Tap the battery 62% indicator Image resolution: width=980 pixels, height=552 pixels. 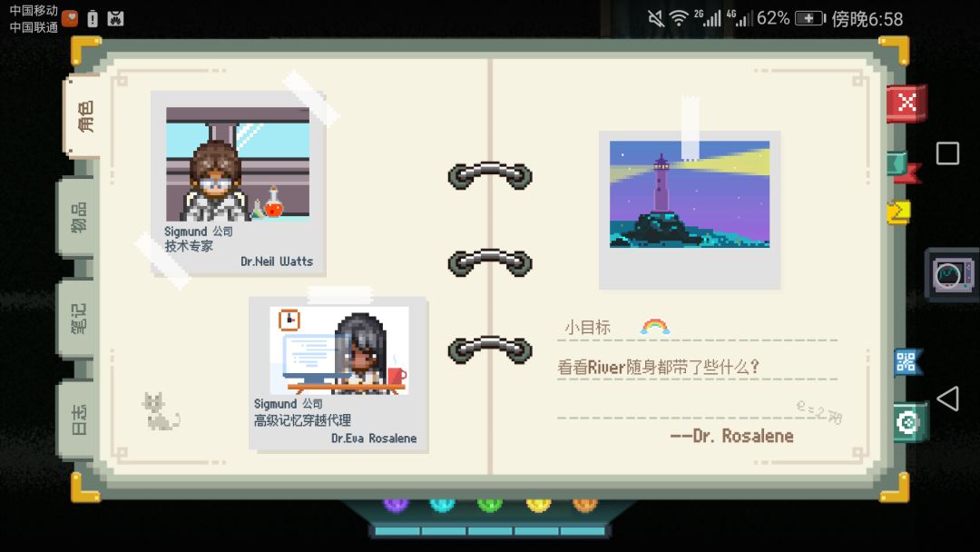point(790,18)
